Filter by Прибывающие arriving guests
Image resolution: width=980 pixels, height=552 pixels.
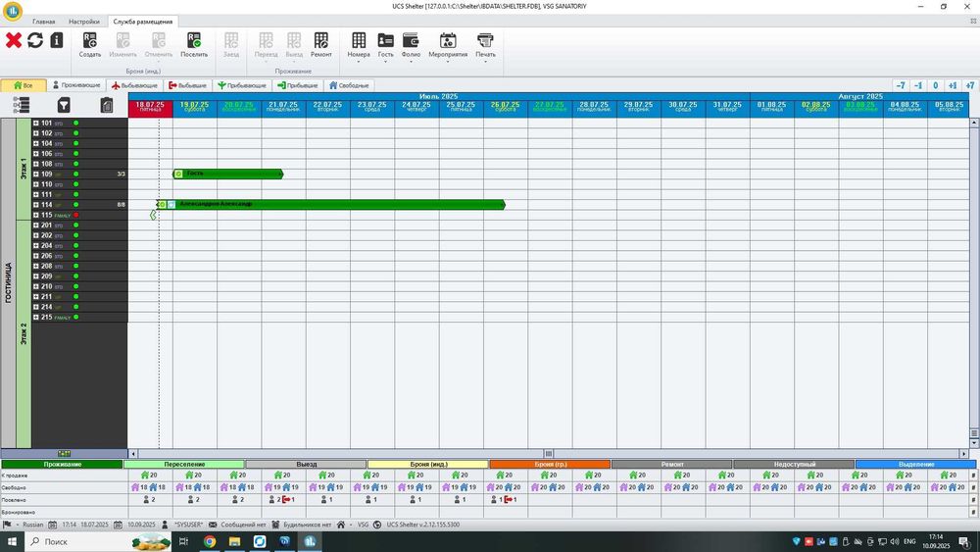click(x=242, y=85)
